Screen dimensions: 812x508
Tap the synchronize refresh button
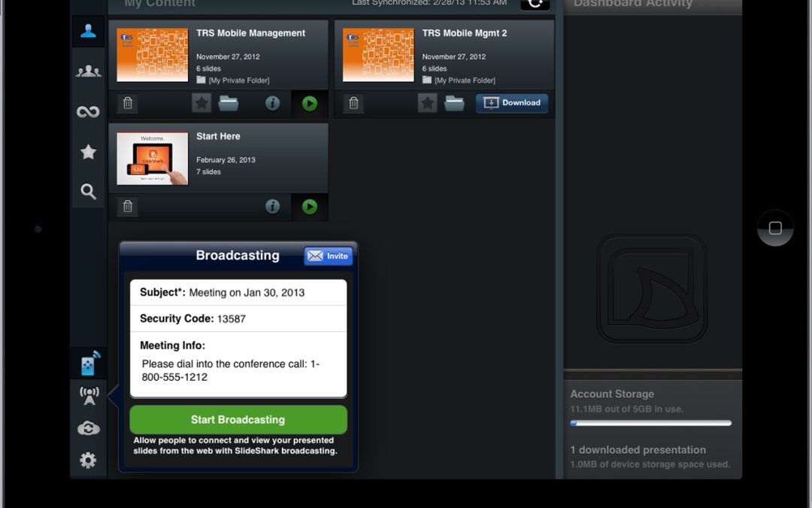(x=535, y=5)
